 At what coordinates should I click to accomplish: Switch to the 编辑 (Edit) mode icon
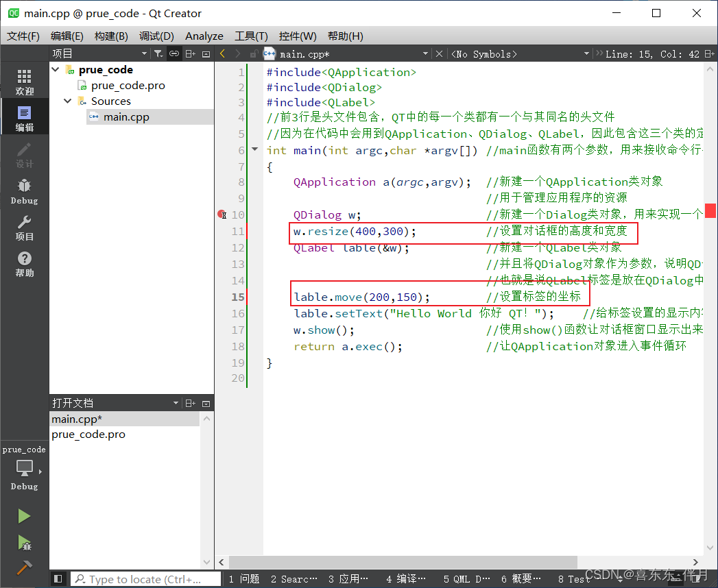coord(24,115)
